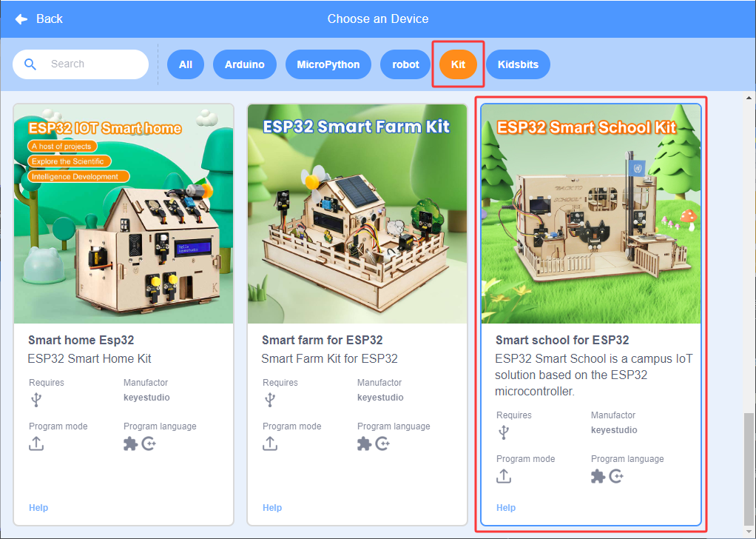Switch to the MicroPython filter
756x539 pixels.
(328, 64)
